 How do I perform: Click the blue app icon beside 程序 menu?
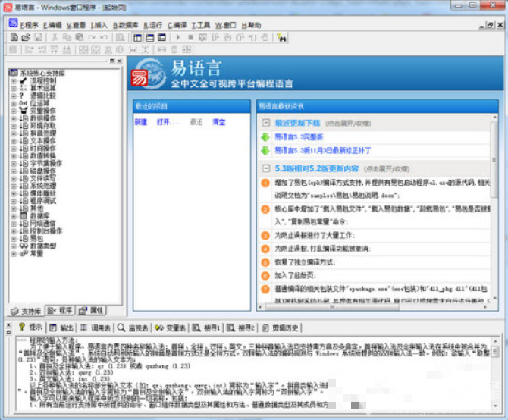point(14,24)
